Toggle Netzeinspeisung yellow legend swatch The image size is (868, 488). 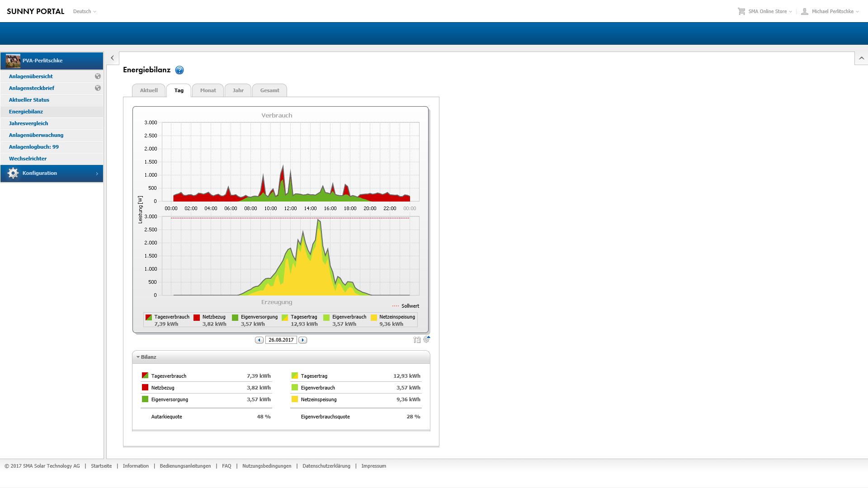click(374, 318)
